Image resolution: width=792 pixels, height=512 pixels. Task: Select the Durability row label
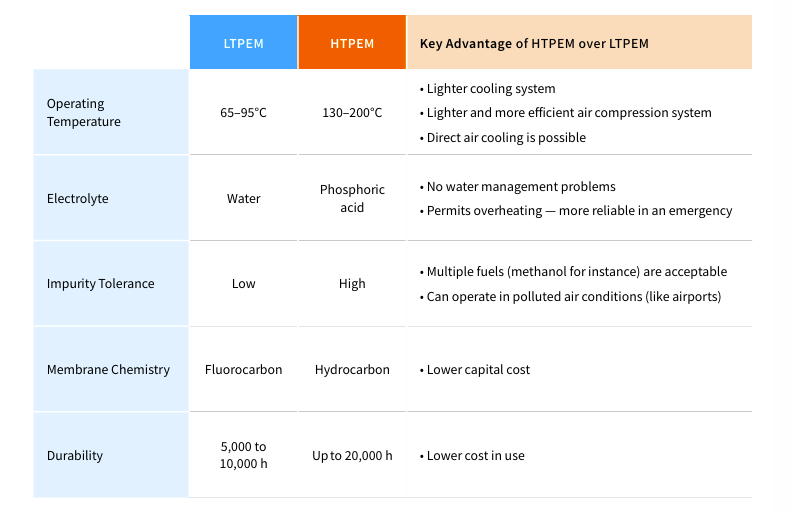(75, 455)
